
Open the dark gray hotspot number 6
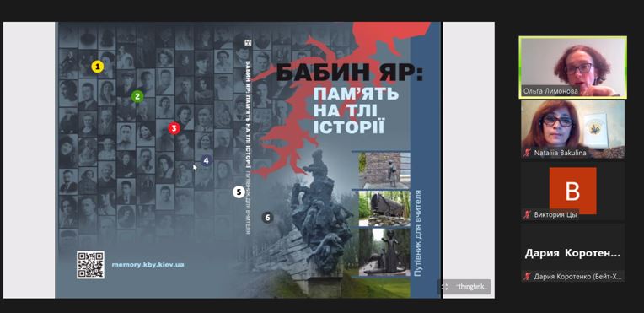pos(268,217)
